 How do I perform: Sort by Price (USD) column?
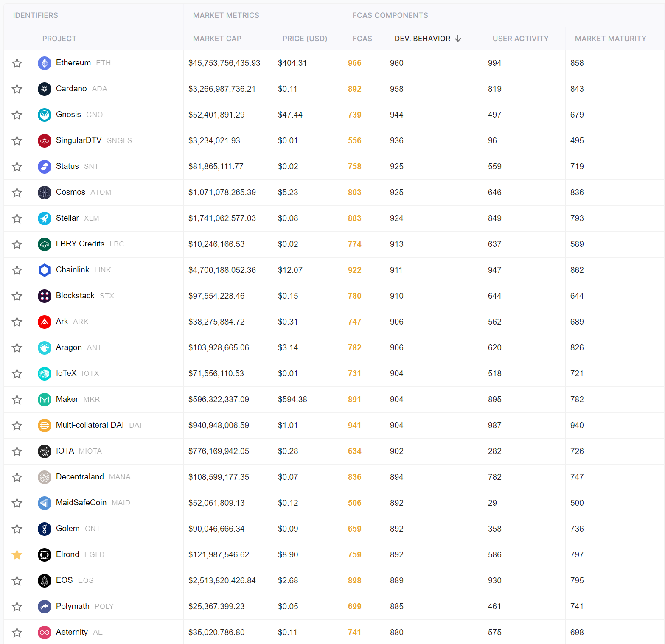point(305,39)
